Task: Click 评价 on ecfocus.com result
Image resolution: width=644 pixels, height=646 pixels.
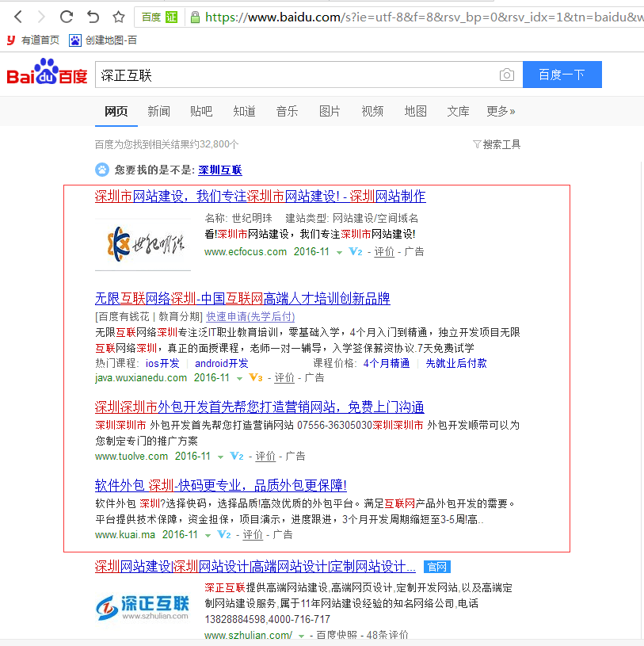Action: (384, 252)
